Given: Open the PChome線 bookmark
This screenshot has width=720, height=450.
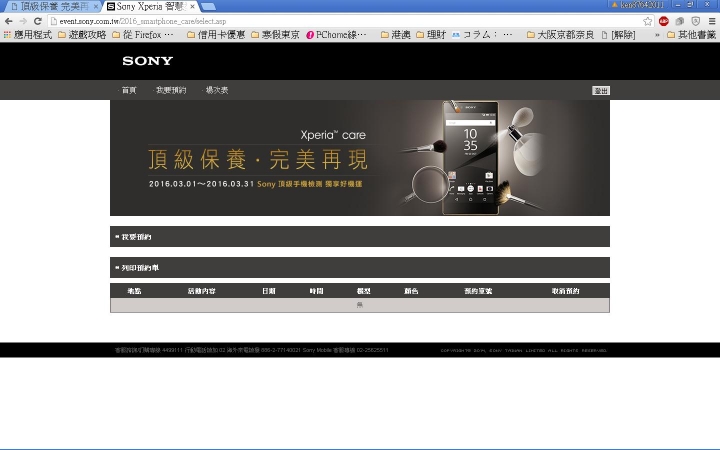Looking at the screenshot, I should tap(337, 35).
